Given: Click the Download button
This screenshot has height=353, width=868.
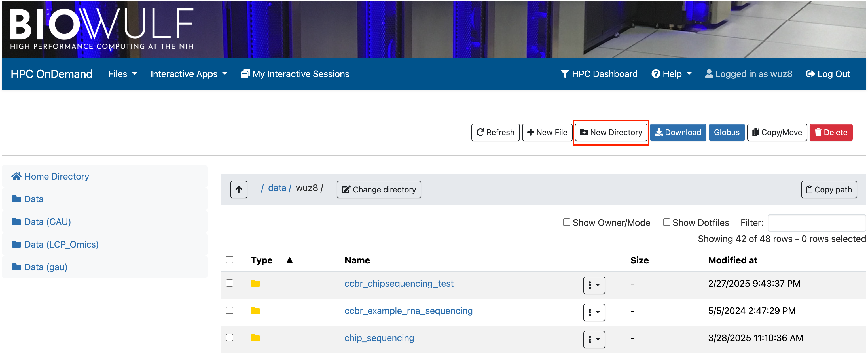Looking at the screenshot, I should 678,132.
